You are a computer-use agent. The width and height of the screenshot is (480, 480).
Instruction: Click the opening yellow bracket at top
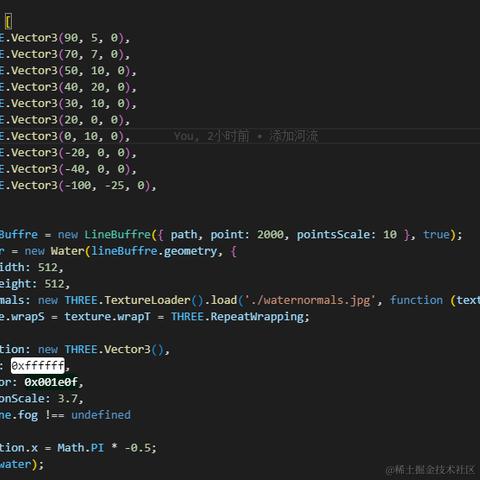pos(8,22)
